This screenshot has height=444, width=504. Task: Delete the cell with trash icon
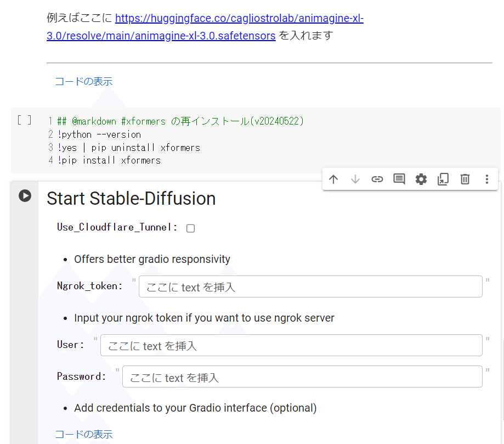[465, 179]
